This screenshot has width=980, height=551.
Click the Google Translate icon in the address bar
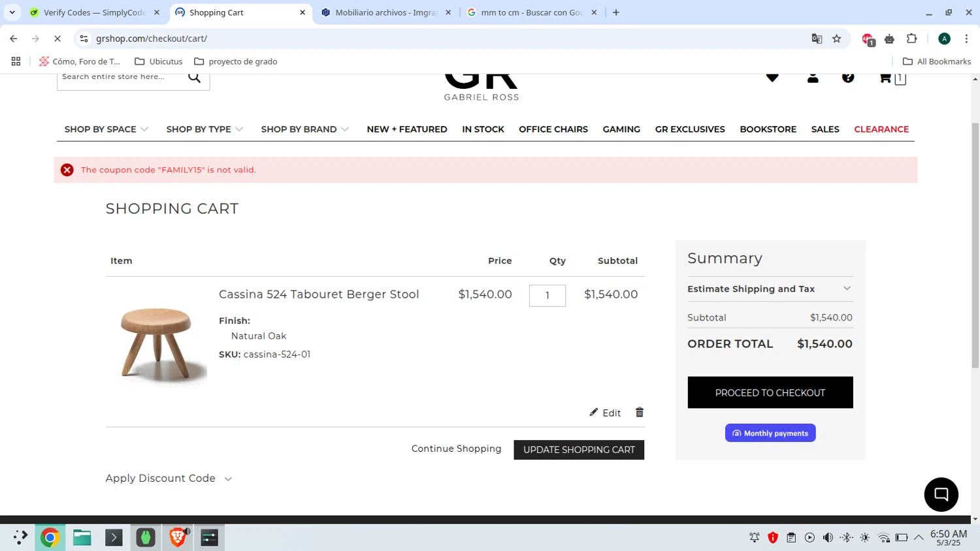[817, 39]
